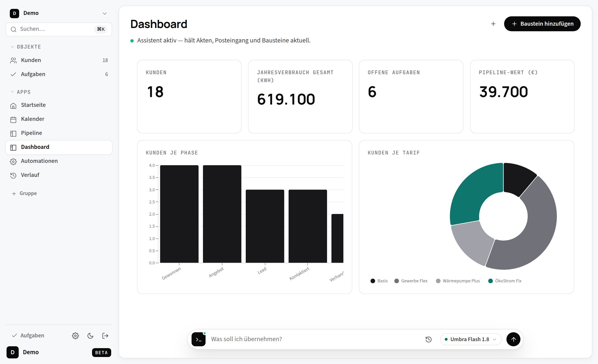Open settings gear in bottom bar
The height and width of the screenshot is (364, 598).
point(75,336)
